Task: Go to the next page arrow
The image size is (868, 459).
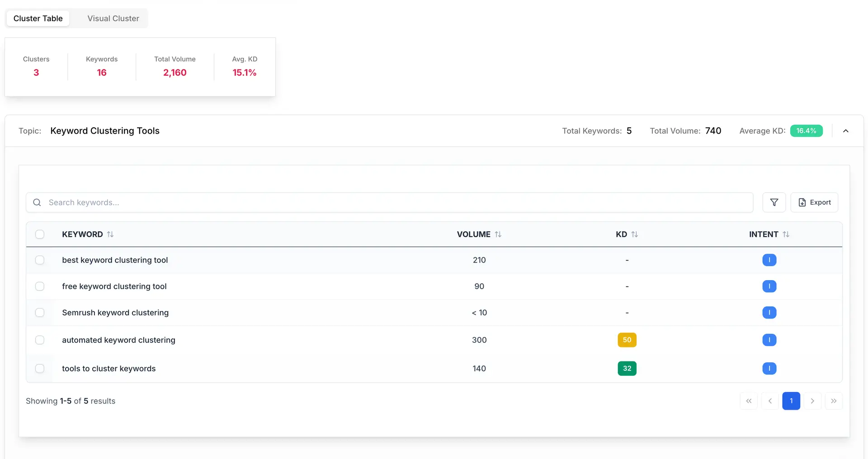Action: [x=812, y=401]
